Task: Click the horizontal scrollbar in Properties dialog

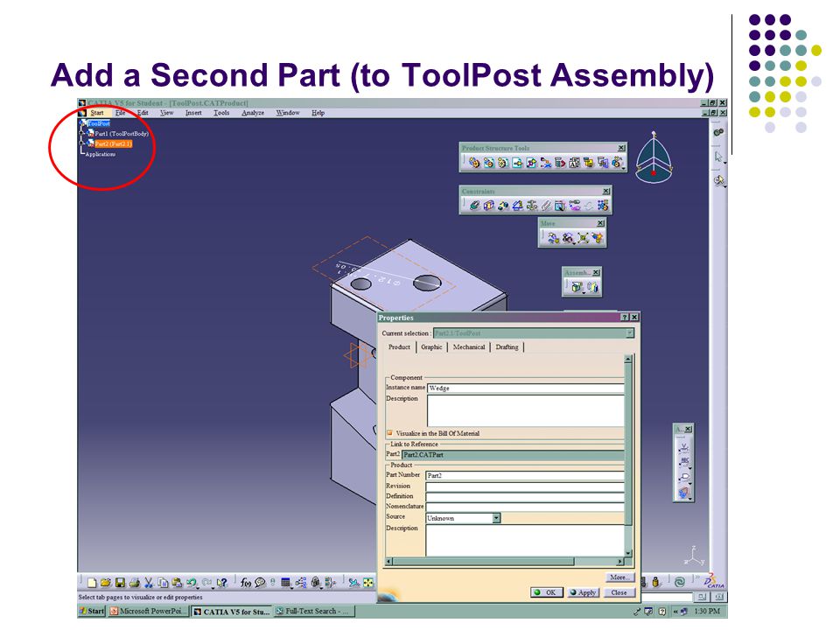Action: [x=505, y=562]
